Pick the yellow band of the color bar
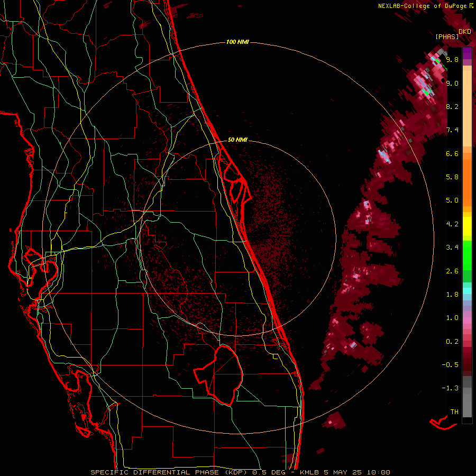 pos(467,226)
